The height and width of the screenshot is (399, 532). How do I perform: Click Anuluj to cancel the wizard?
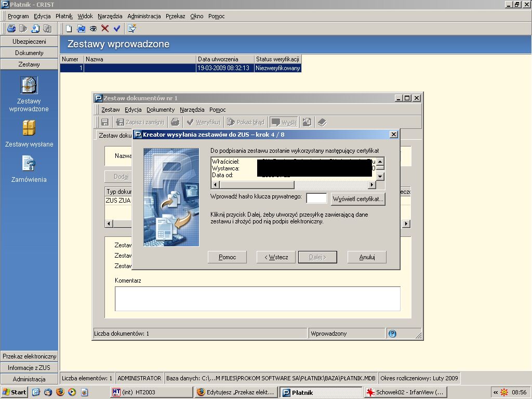coord(367,257)
